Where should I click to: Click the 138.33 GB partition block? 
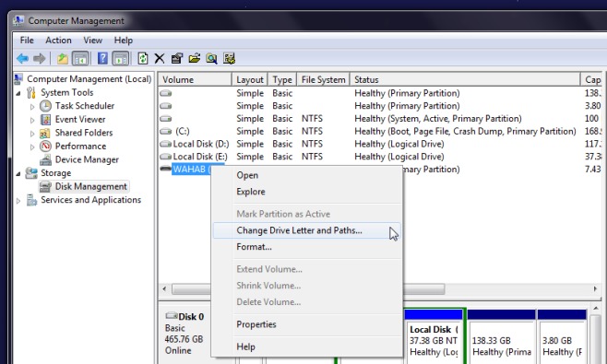501,335
